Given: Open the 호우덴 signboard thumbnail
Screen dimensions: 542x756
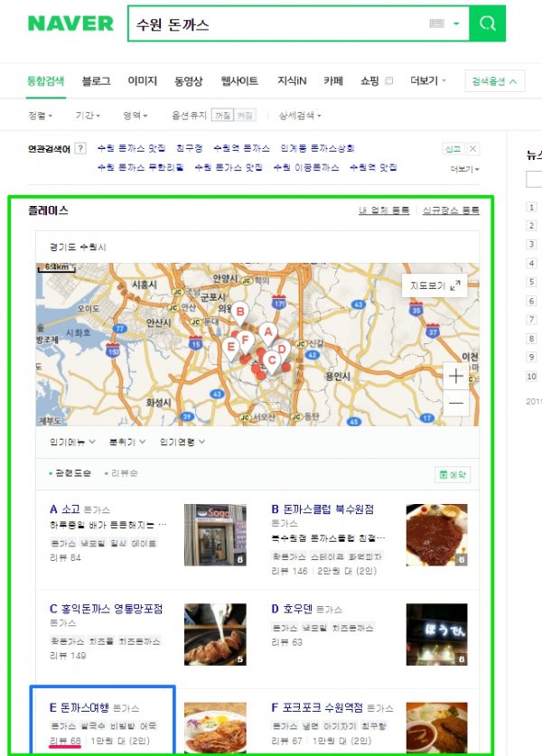Looking at the screenshot, I should pyautogui.click(x=437, y=634).
